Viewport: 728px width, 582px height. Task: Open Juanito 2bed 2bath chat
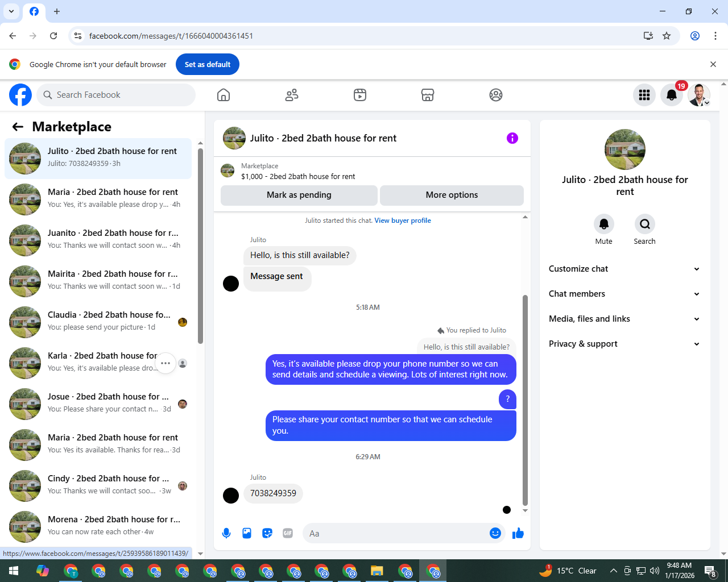[x=98, y=240]
